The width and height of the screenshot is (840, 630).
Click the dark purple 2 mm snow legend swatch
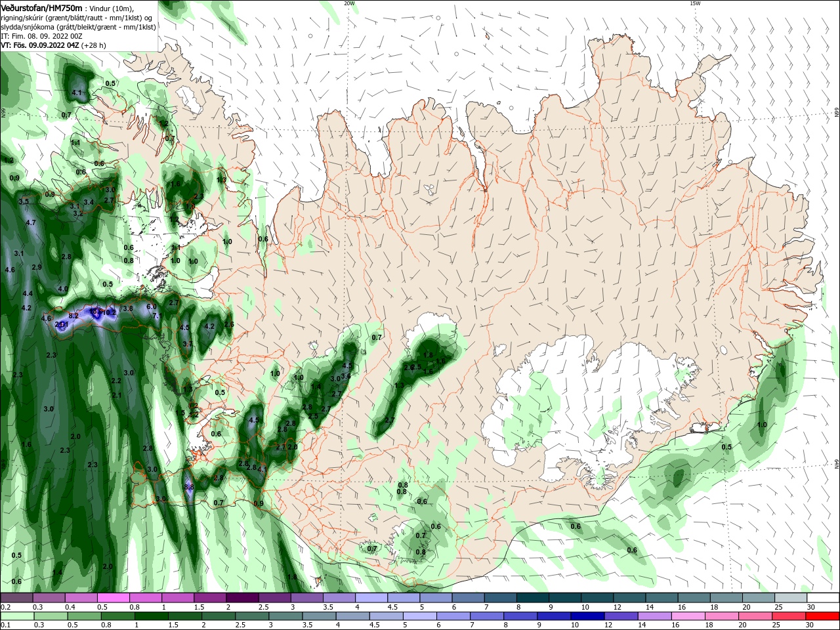241,598
